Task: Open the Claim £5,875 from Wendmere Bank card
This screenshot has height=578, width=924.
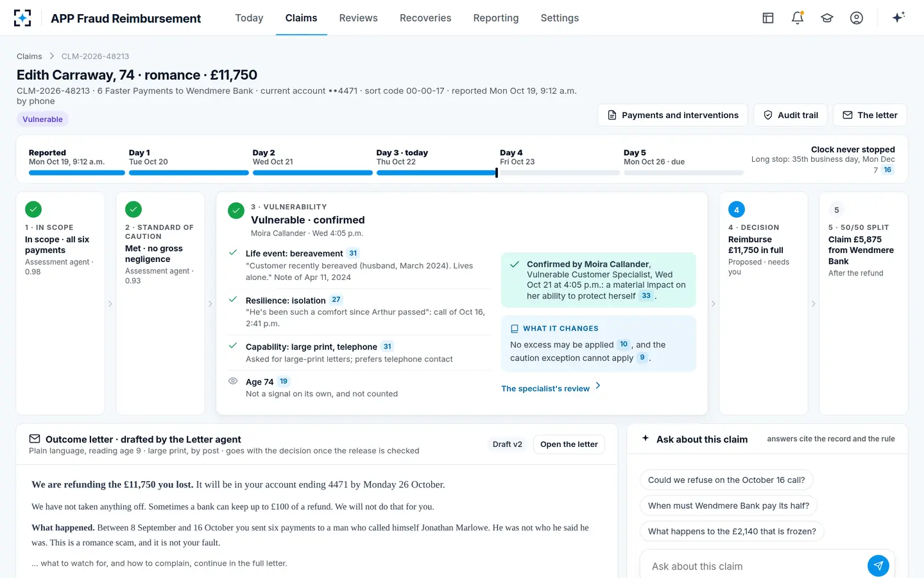Action: pyautogui.click(x=864, y=303)
